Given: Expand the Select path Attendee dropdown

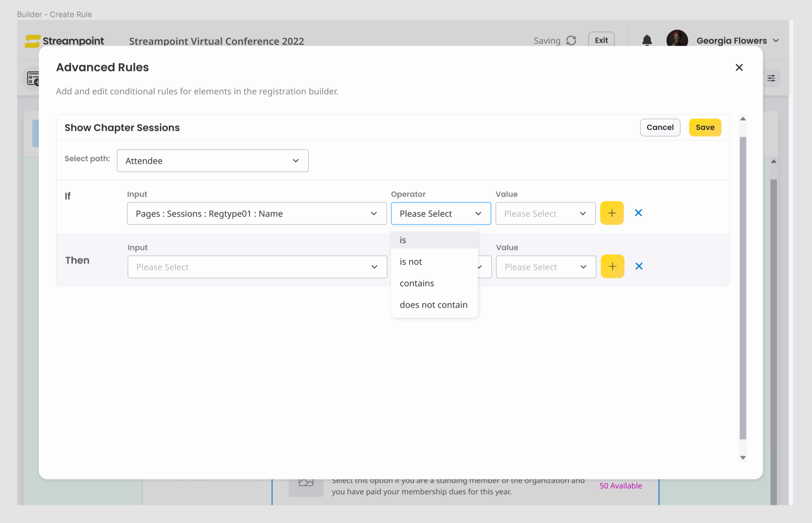Looking at the screenshot, I should pyautogui.click(x=213, y=161).
